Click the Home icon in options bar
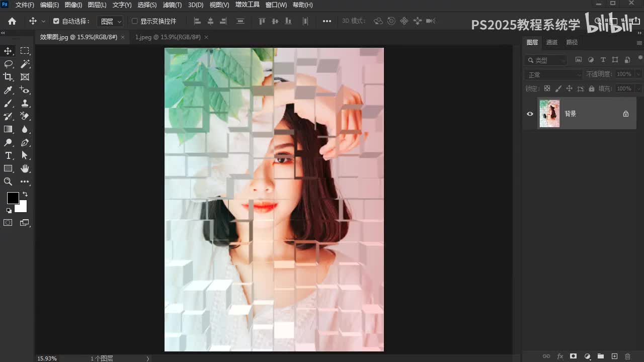 (x=12, y=21)
